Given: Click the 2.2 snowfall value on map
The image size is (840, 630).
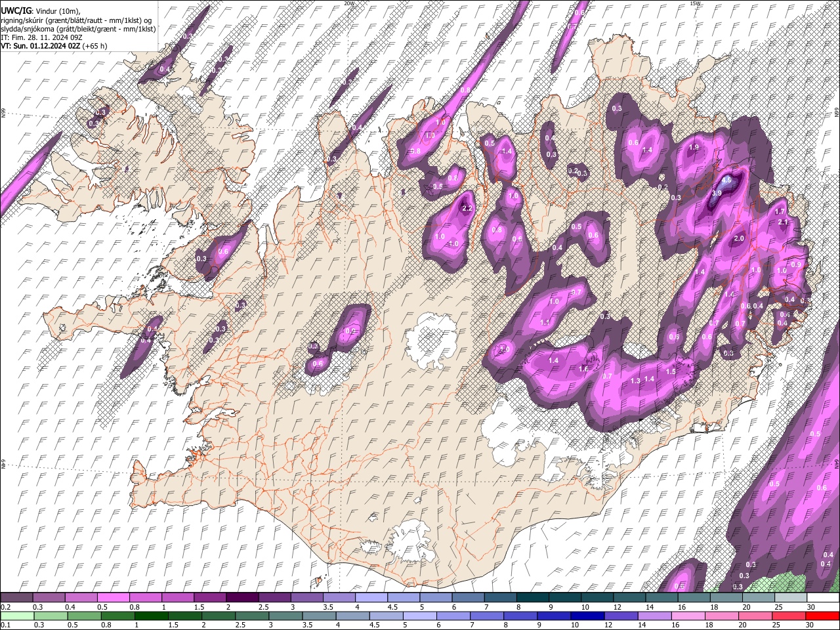Looking at the screenshot, I should click(467, 209).
